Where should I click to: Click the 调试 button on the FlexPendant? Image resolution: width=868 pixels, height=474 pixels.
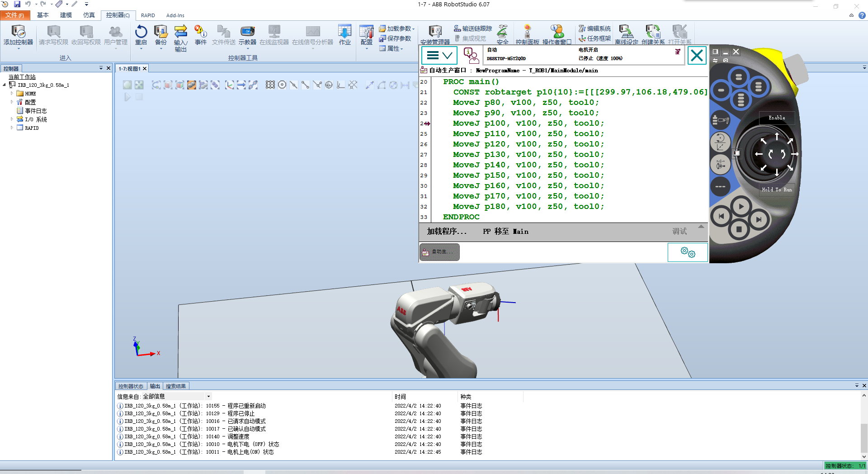[681, 232]
